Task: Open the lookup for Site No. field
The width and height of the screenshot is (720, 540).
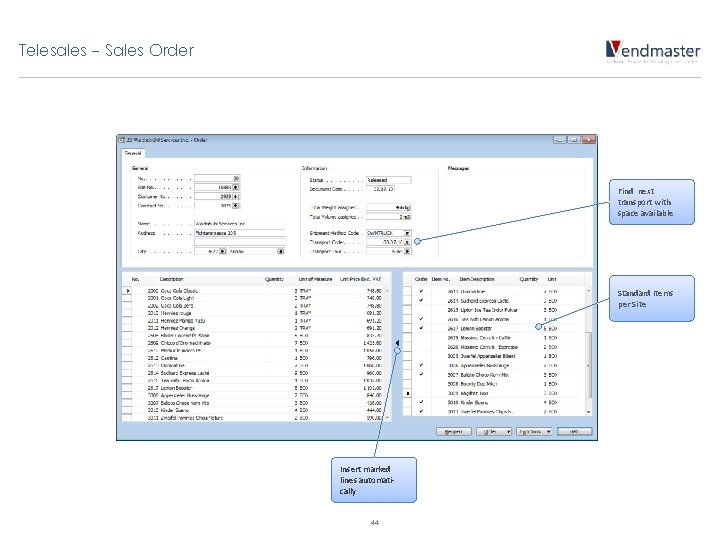Action: [x=236, y=187]
